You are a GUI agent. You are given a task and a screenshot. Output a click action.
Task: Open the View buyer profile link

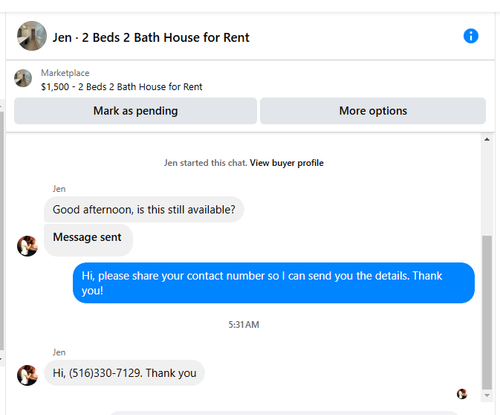(287, 163)
